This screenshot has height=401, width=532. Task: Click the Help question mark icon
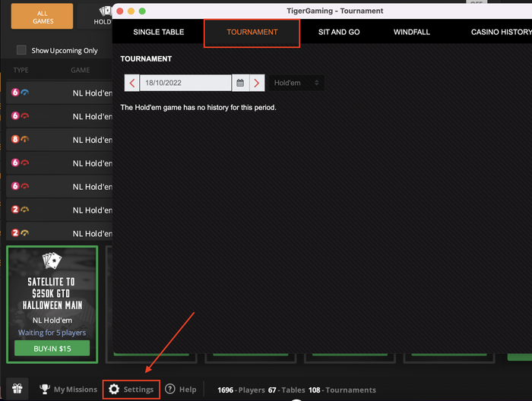tap(170, 389)
